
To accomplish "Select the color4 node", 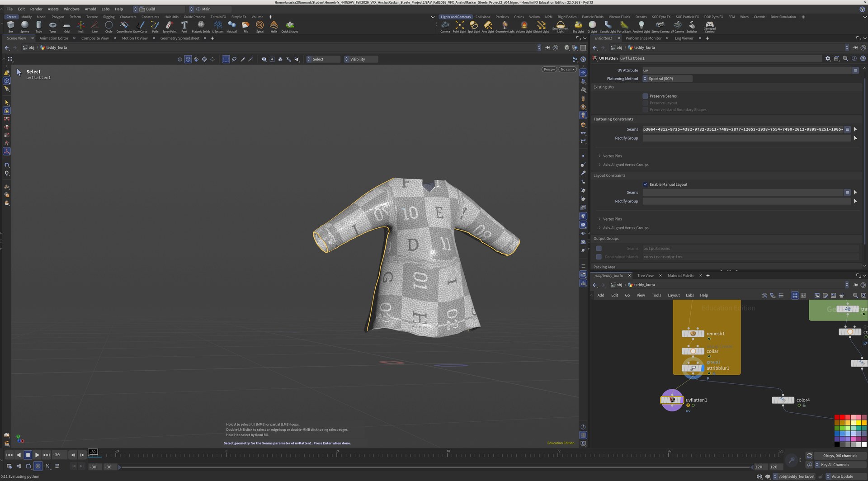I will point(783,400).
